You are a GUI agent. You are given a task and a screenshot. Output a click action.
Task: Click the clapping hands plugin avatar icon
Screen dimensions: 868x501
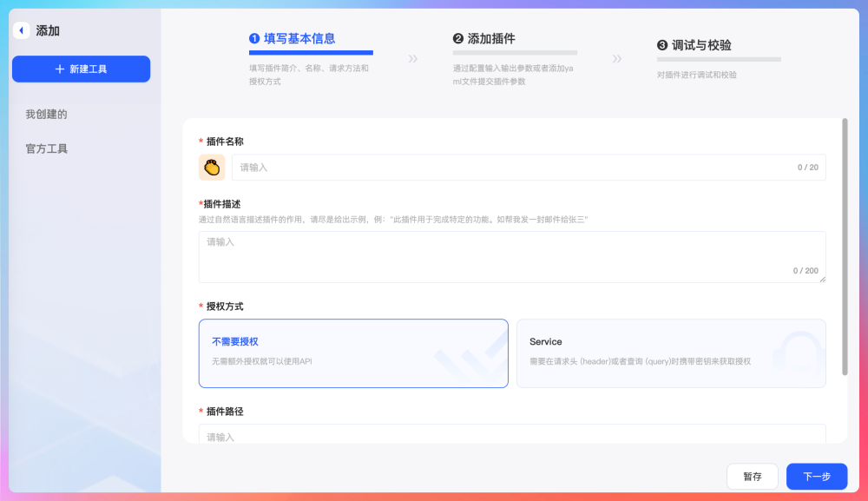212,168
